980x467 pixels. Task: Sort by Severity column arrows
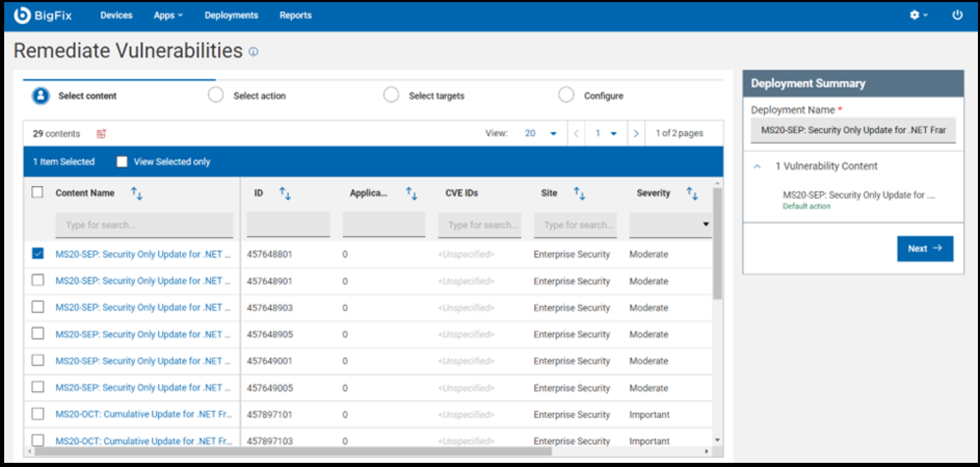[x=692, y=193]
